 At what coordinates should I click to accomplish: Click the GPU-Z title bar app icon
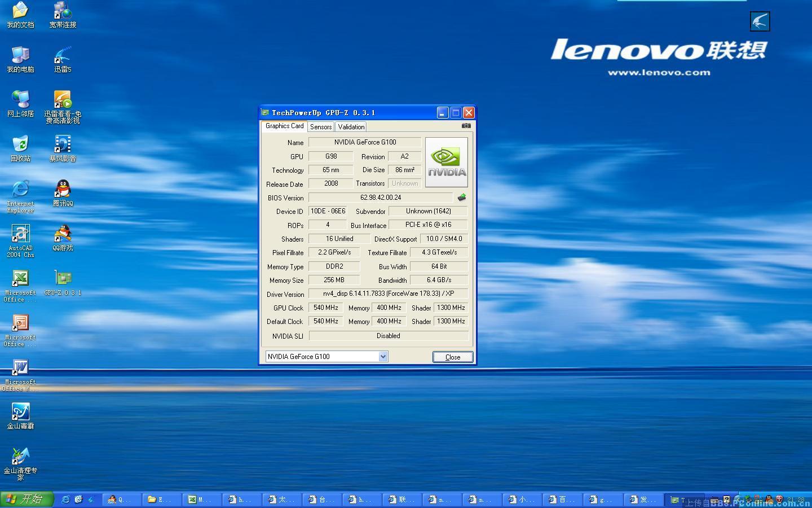coord(265,112)
